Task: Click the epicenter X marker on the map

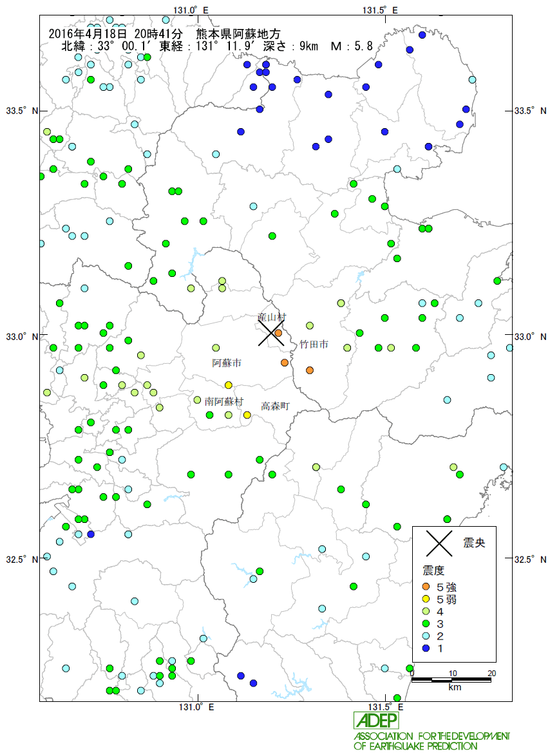Action: click(x=271, y=333)
